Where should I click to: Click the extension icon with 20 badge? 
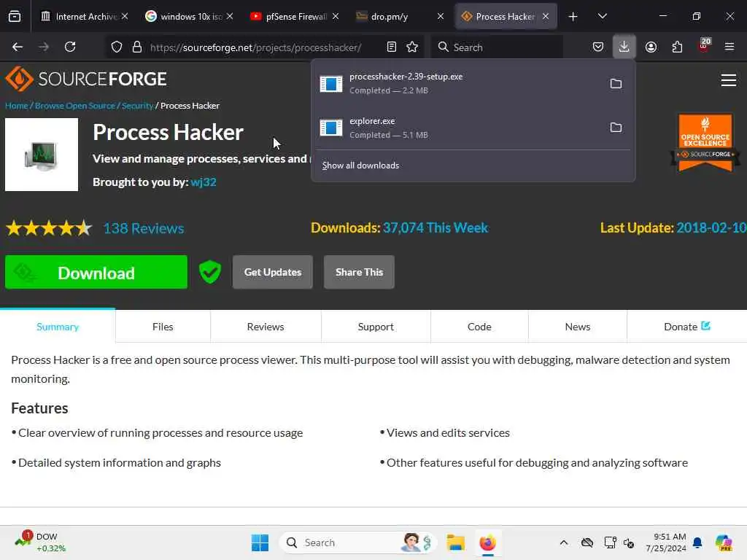click(x=704, y=45)
